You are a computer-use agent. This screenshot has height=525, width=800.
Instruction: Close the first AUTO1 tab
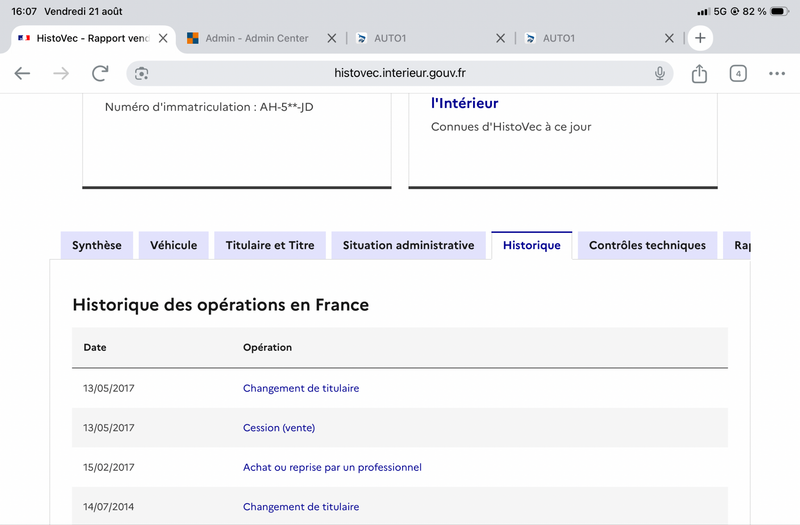click(501, 38)
